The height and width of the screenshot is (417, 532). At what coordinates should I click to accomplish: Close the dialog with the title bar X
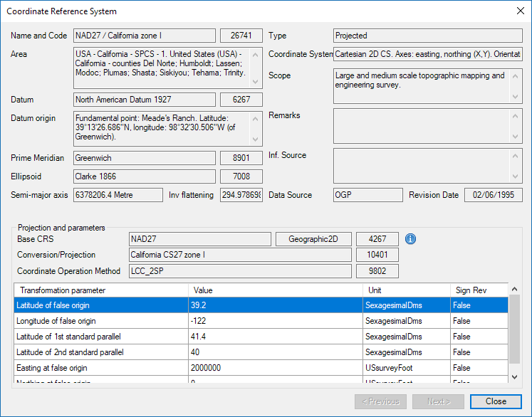(518, 11)
